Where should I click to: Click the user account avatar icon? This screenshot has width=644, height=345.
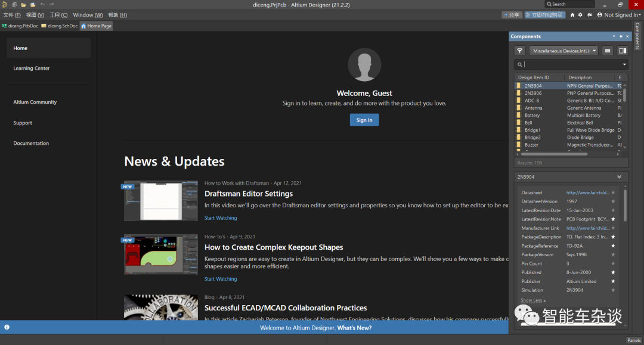pyautogui.click(x=600, y=15)
